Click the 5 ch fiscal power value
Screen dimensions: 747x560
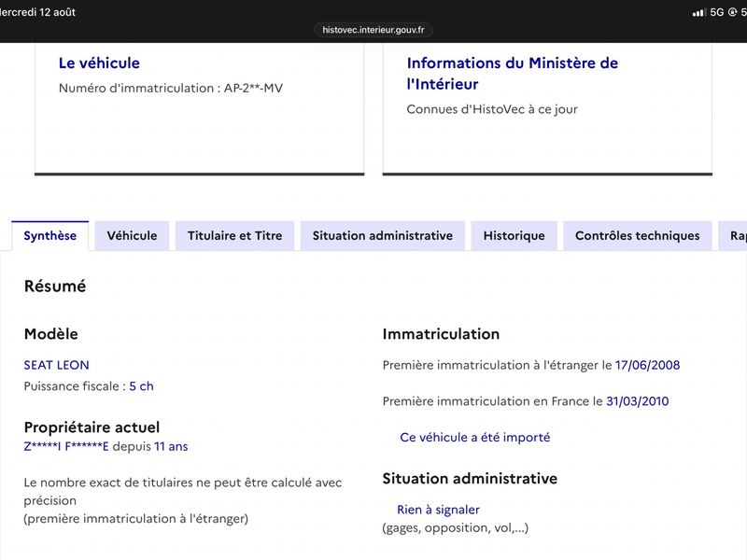(x=142, y=386)
